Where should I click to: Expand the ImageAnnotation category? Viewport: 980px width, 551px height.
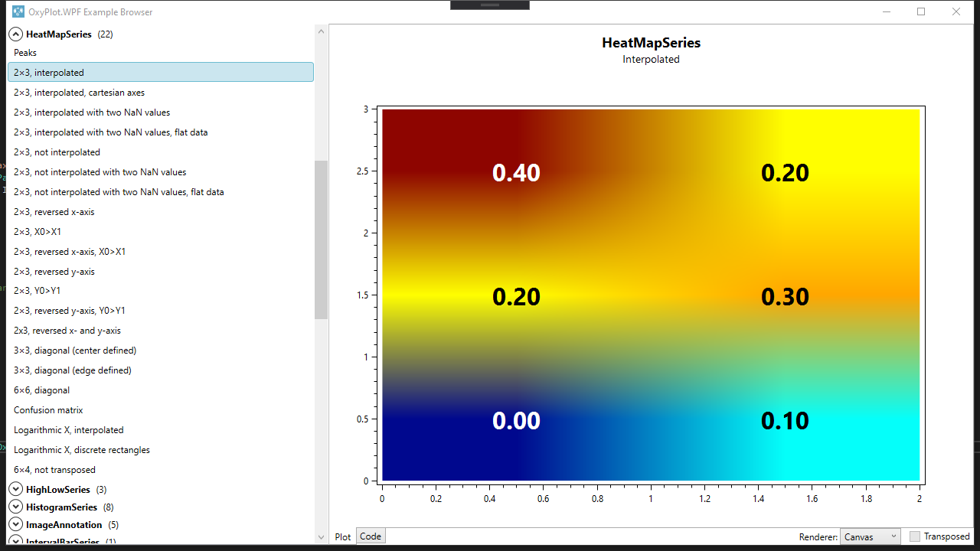(x=15, y=524)
